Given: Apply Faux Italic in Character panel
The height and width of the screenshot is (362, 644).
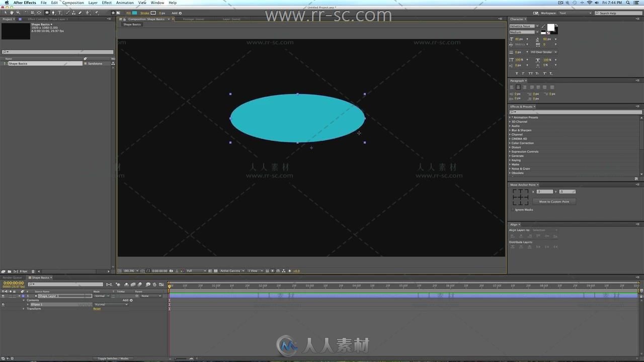Looking at the screenshot, I should [523, 73].
